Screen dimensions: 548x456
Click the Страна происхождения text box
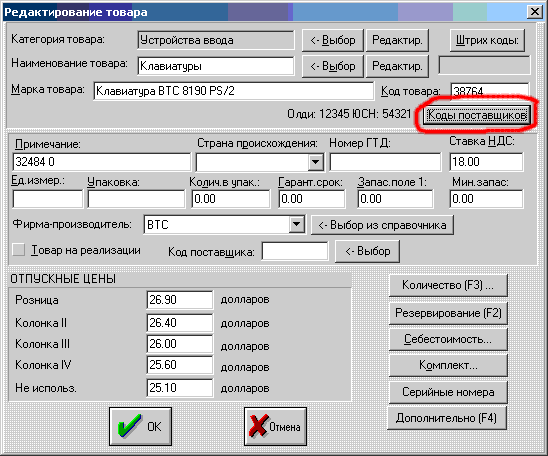click(x=252, y=162)
